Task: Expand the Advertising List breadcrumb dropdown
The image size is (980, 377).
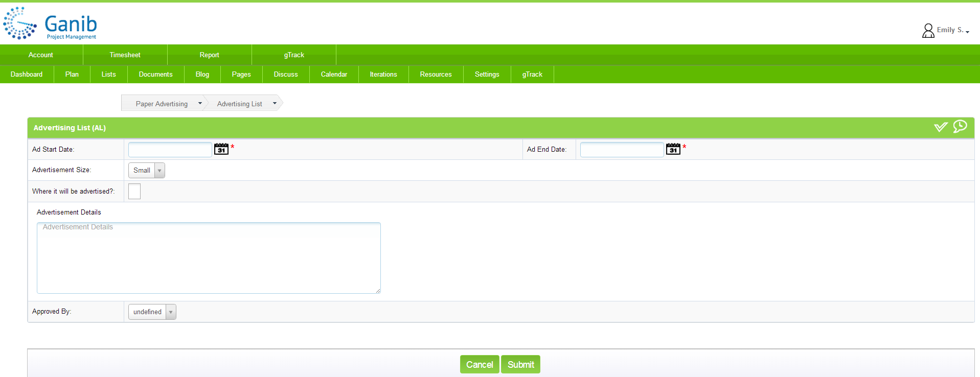Action: click(x=275, y=103)
